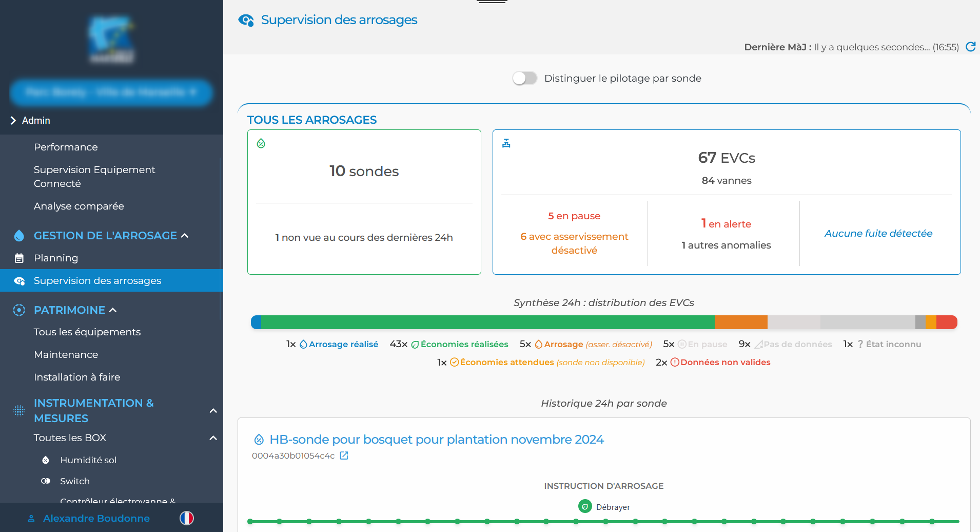Viewport: 980px width, 532px height.
Task: Click the Alexandre Boudonne user profile
Action: pyautogui.click(x=96, y=518)
